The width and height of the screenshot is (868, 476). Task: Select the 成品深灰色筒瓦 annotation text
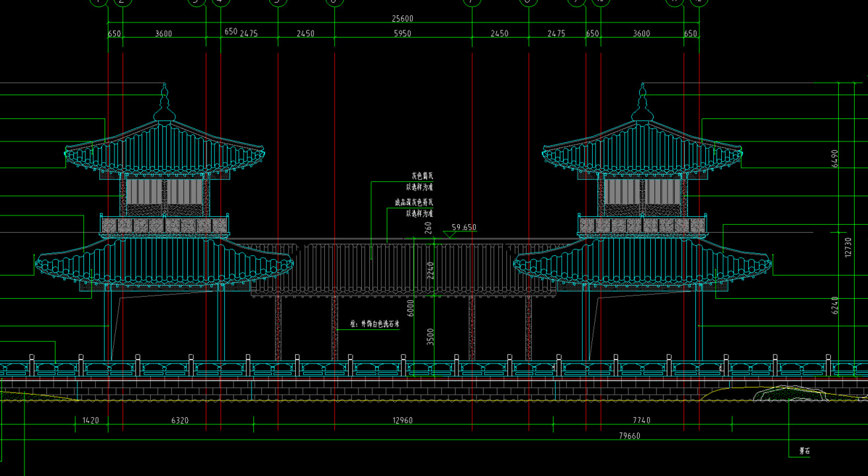[414, 202]
